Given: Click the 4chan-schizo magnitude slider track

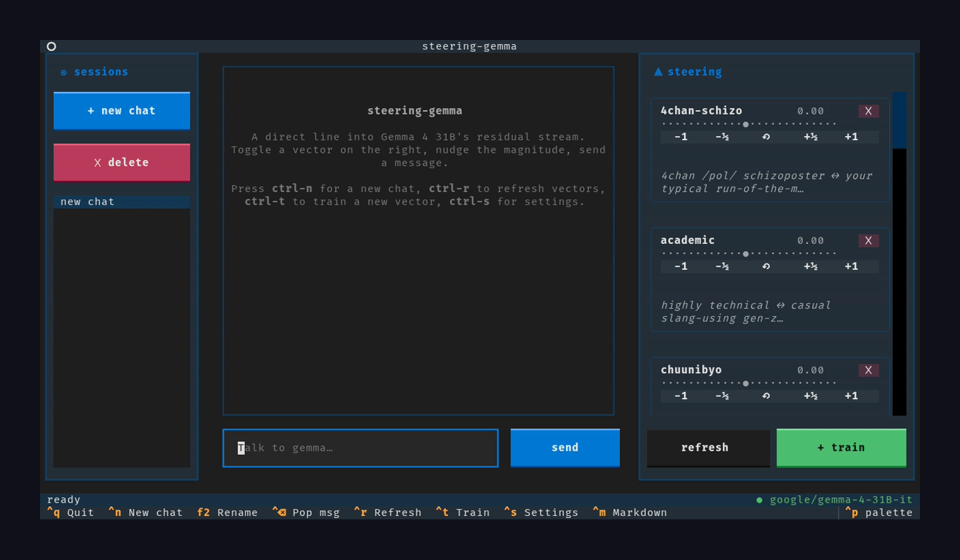Looking at the screenshot, I should pyautogui.click(x=749, y=124).
